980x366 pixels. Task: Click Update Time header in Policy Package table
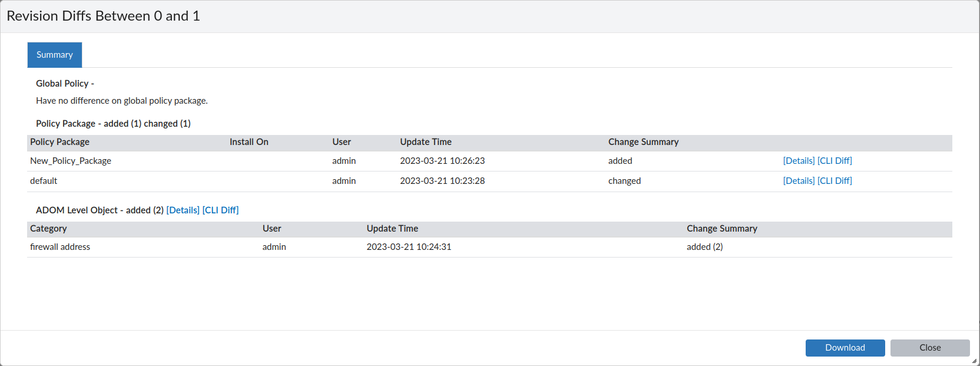[x=426, y=142]
